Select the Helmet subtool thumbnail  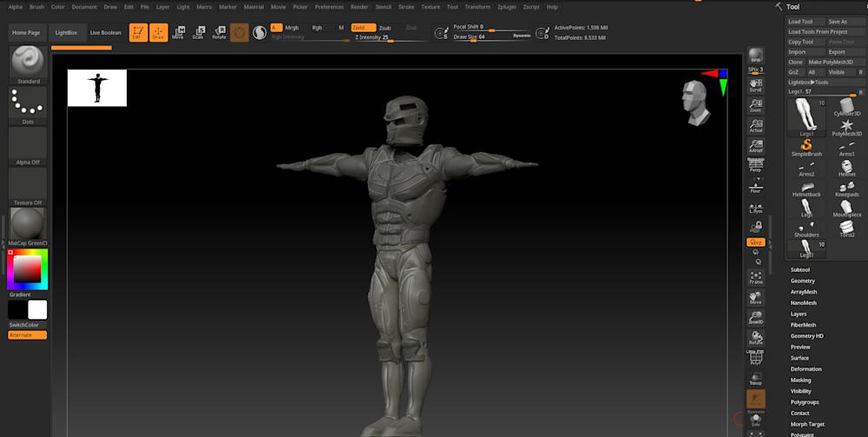pos(846,168)
